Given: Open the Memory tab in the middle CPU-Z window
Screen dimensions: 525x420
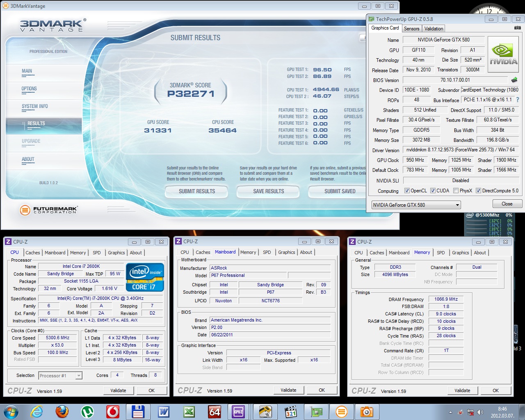Looking at the screenshot, I should coord(248,252).
